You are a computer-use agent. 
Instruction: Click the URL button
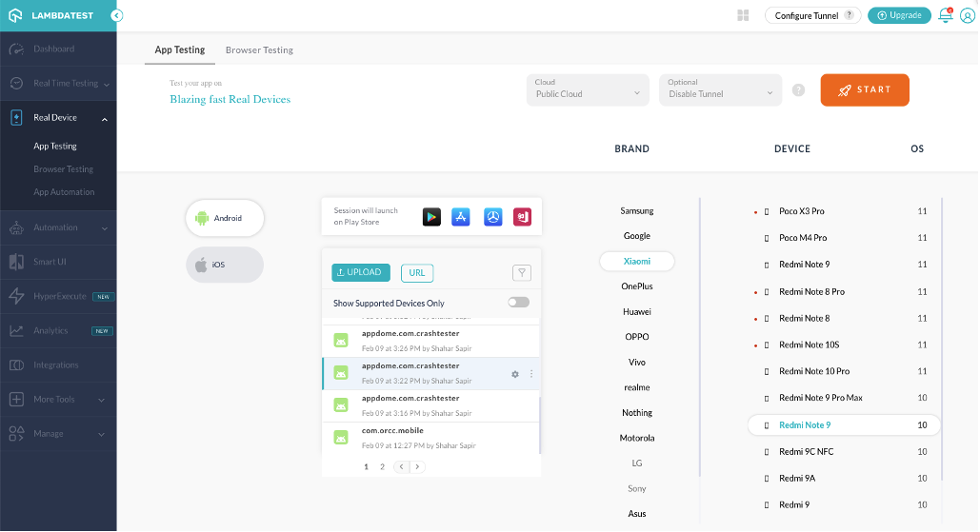[x=417, y=273]
